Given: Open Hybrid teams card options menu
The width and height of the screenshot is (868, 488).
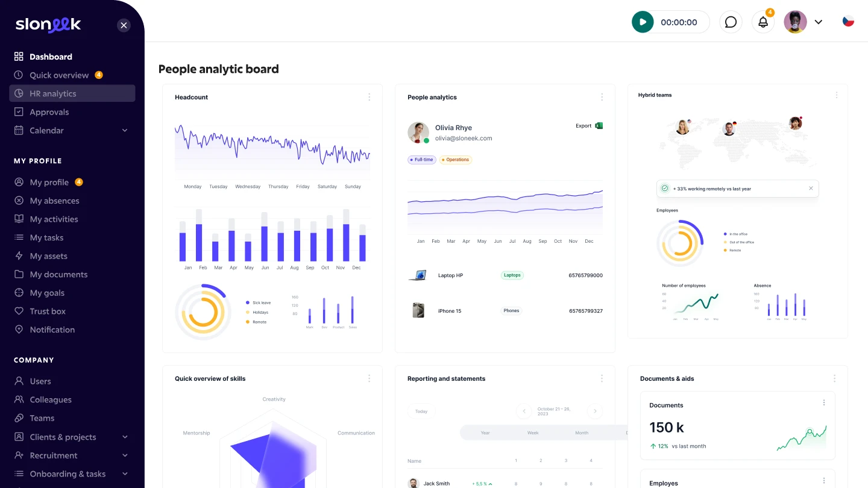Looking at the screenshot, I should coord(836,95).
